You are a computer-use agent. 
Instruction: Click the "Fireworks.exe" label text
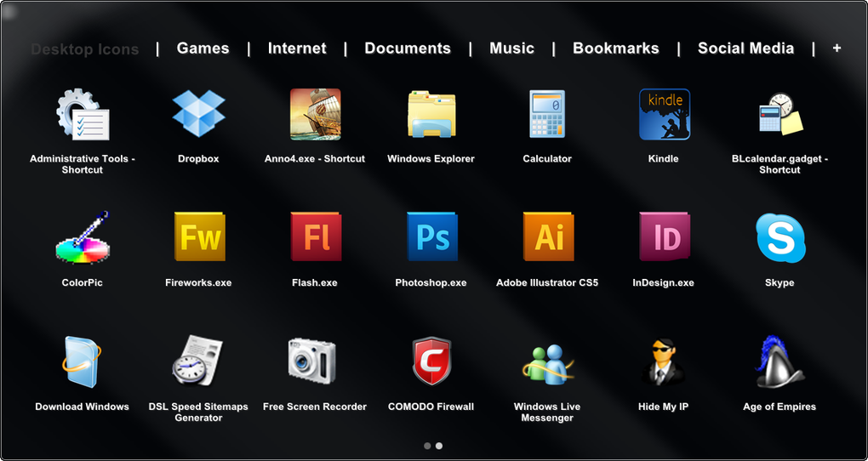(x=198, y=282)
